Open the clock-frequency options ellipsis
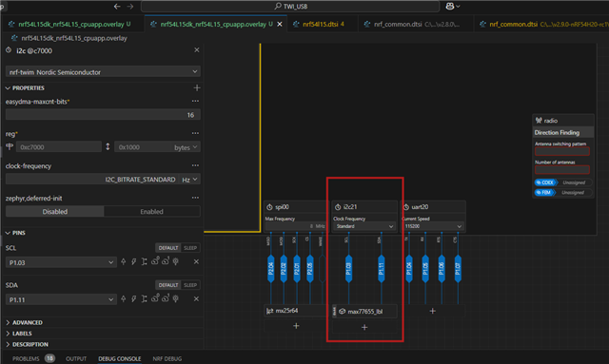 click(195, 165)
